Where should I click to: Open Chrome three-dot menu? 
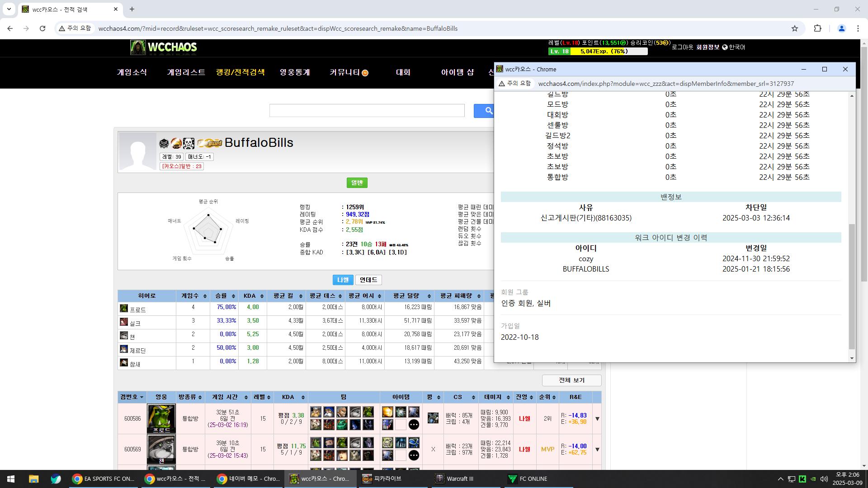858,28
